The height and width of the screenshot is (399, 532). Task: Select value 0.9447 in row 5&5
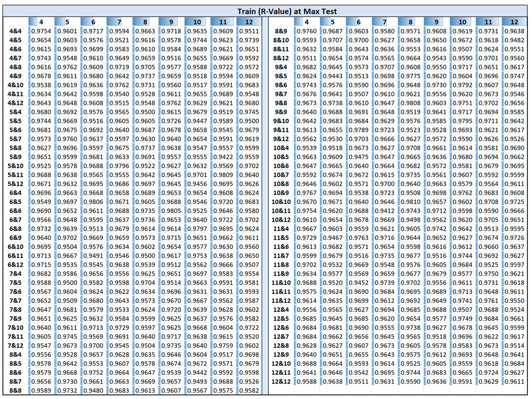pyautogui.click(x=197, y=121)
